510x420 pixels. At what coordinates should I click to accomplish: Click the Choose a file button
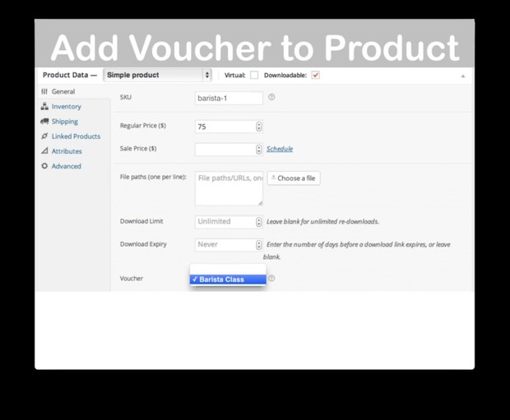point(294,178)
